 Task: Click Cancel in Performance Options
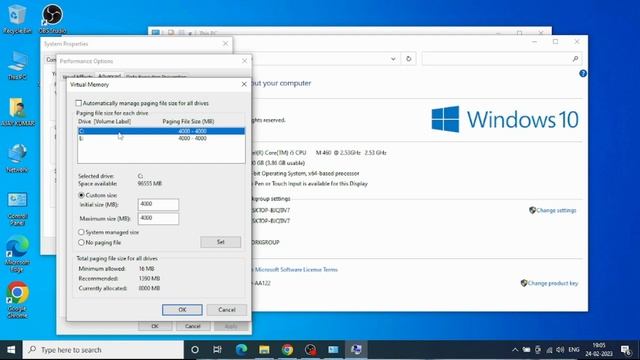pyautogui.click(x=192, y=326)
